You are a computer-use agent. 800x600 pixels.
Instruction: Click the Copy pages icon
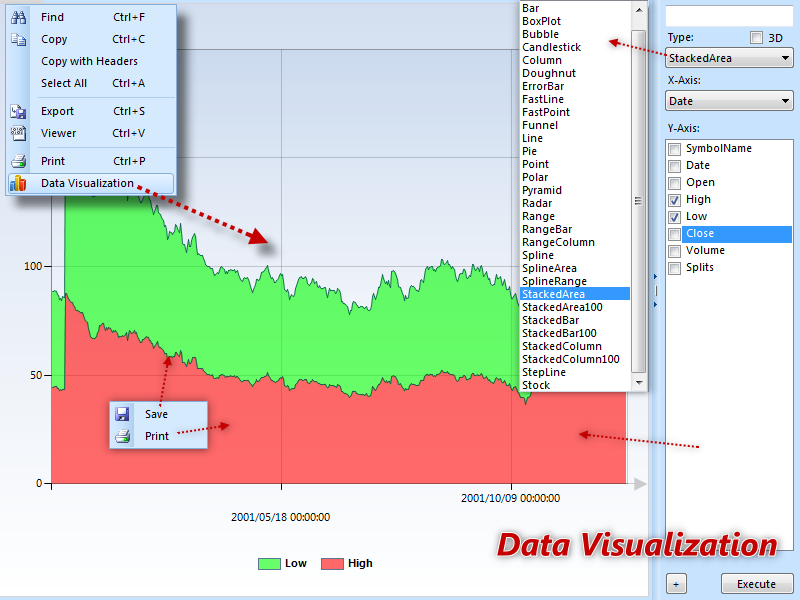click(19, 39)
